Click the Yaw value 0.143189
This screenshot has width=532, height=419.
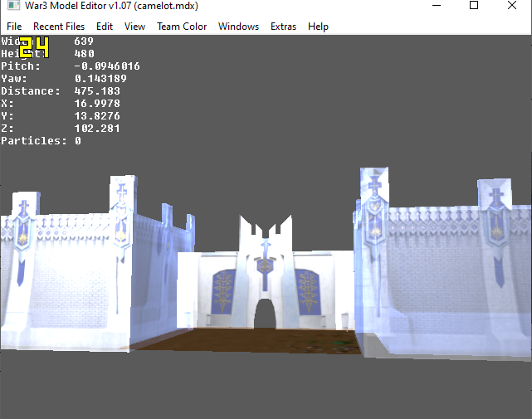click(x=100, y=79)
